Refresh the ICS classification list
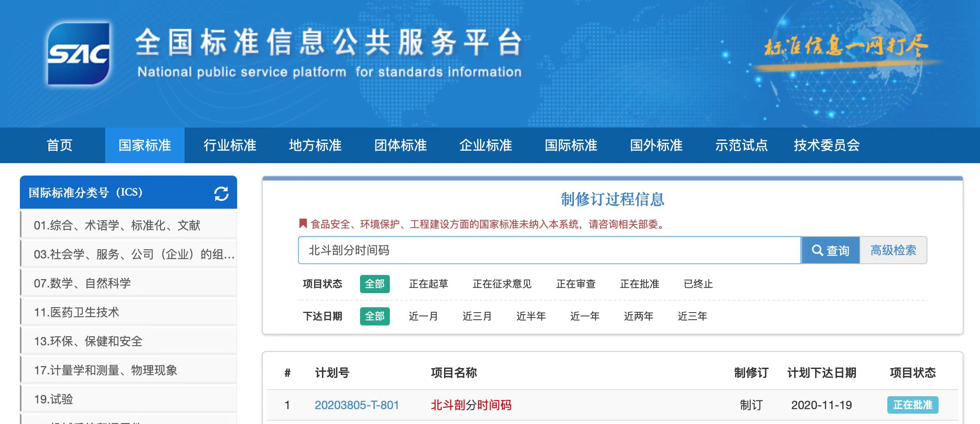The image size is (980, 424). [x=222, y=193]
